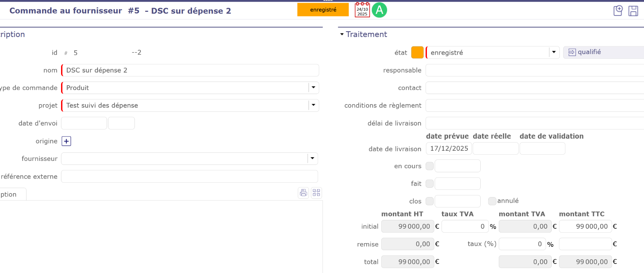The height and width of the screenshot is (273, 644).
Task: Enable the 'en cours' checkbox
Action: point(429,166)
